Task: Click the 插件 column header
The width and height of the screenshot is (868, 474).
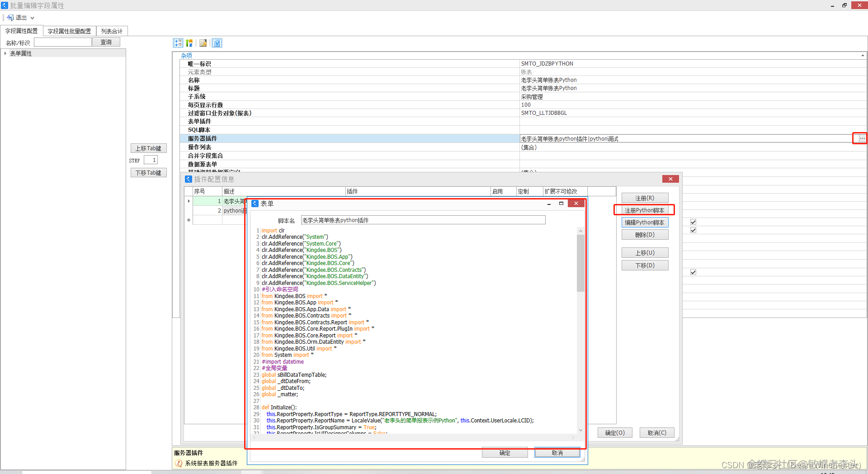Action: (x=418, y=191)
